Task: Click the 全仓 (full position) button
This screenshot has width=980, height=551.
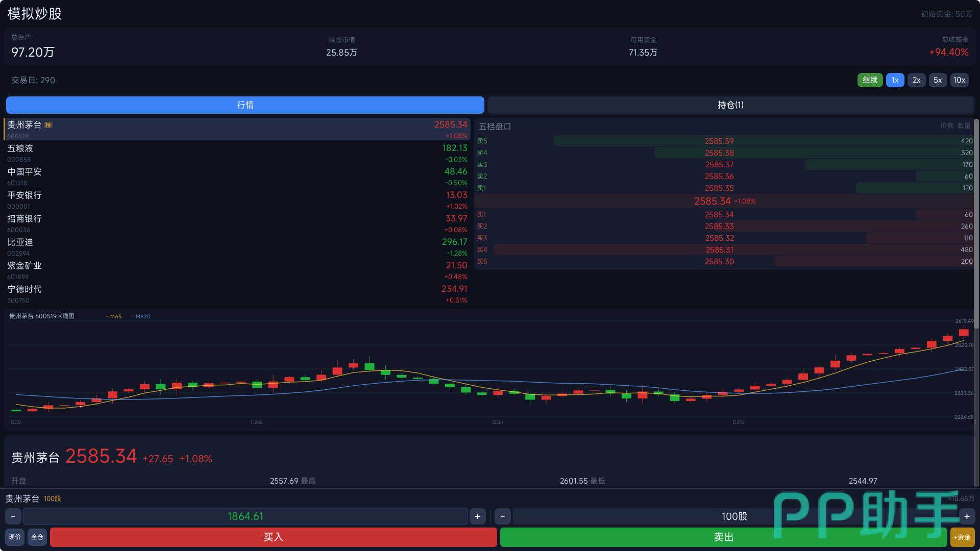Action: tap(37, 537)
